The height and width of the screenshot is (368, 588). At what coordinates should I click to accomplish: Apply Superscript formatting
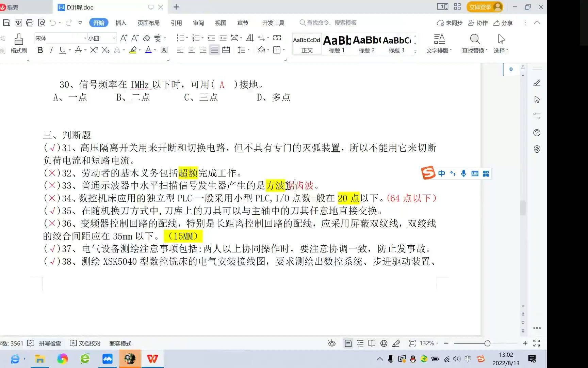point(94,50)
